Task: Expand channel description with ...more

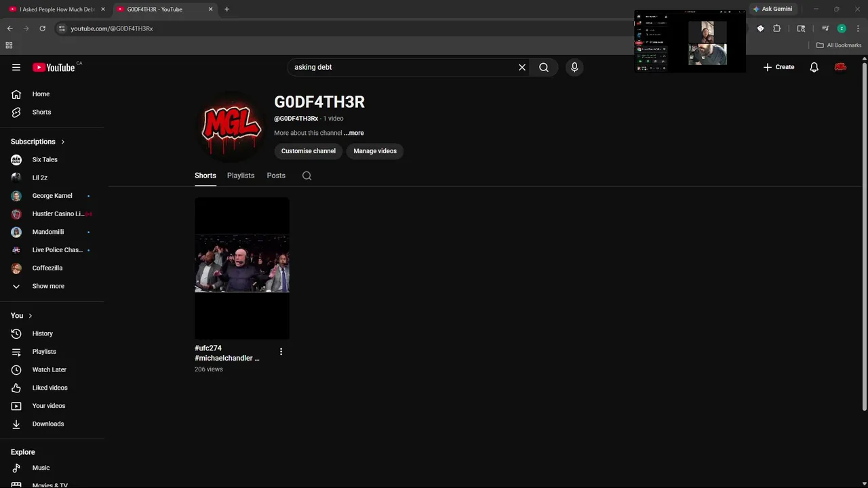Action: coord(354,133)
